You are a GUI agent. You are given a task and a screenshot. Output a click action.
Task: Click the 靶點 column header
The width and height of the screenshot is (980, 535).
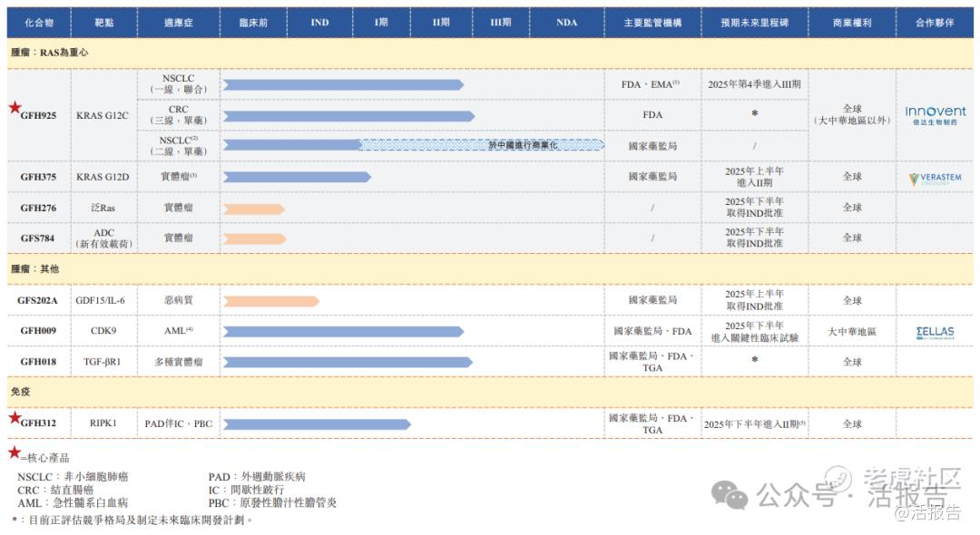click(103, 23)
